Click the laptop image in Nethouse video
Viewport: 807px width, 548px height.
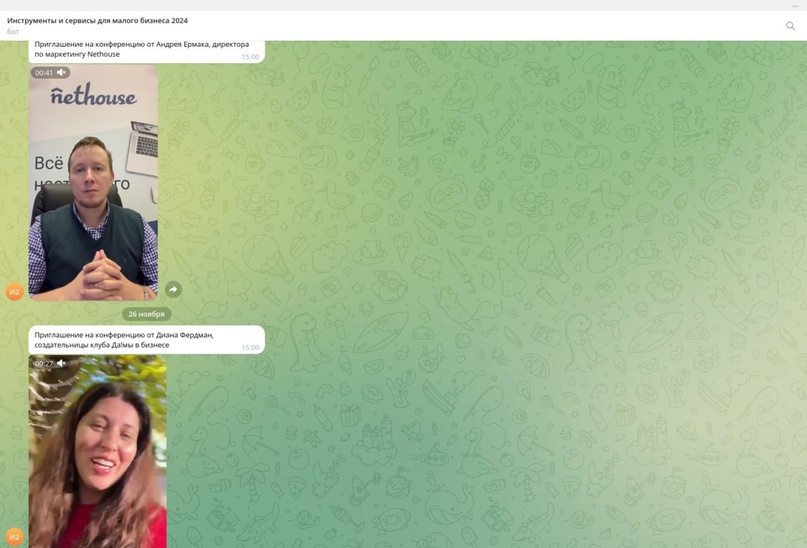(x=145, y=140)
